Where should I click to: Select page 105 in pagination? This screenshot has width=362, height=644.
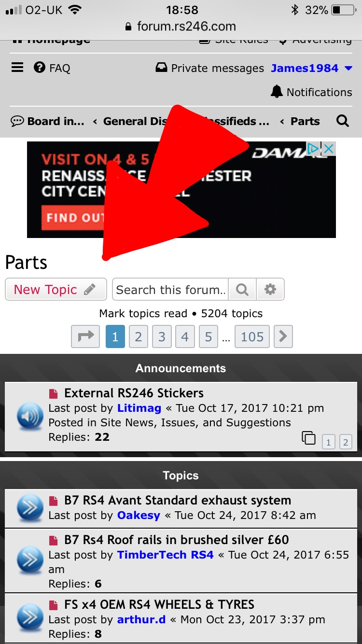252,336
